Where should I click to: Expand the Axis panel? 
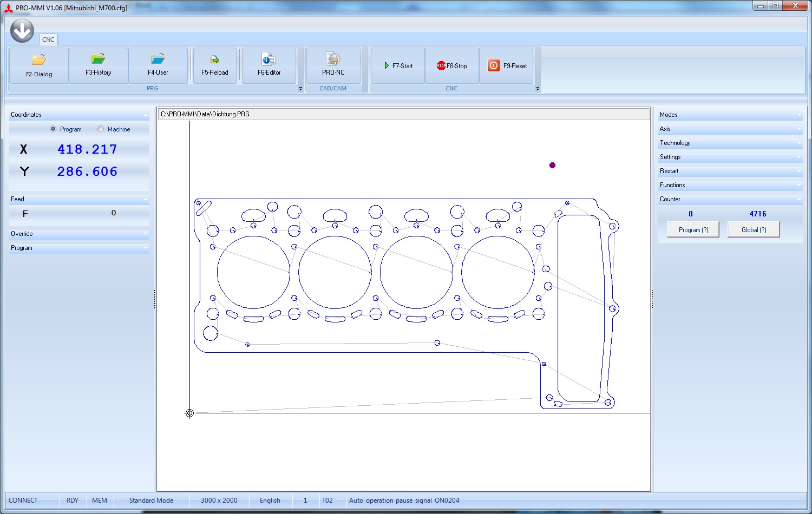pyautogui.click(x=730, y=129)
